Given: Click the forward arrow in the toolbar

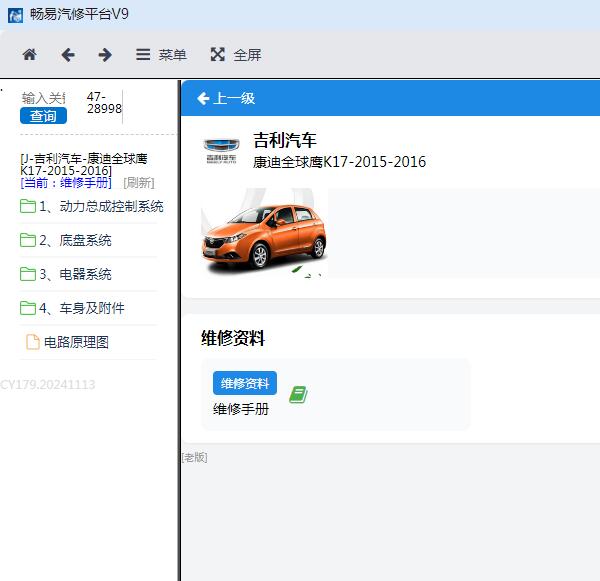Looking at the screenshot, I should 105,55.
